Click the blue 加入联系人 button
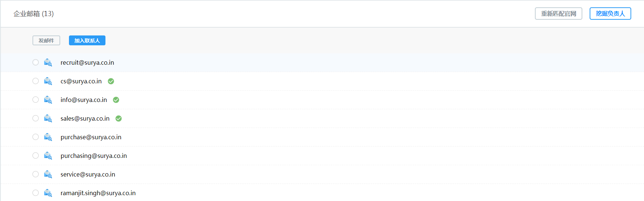The height and width of the screenshot is (201, 644). pos(87,41)
